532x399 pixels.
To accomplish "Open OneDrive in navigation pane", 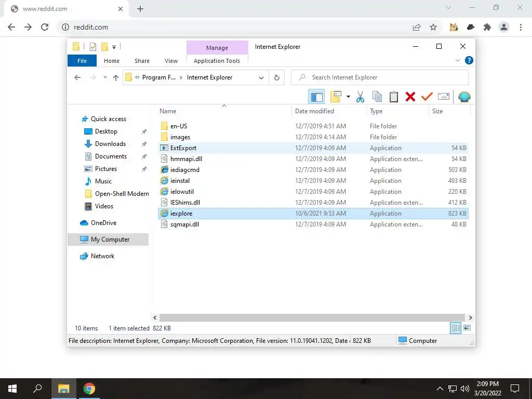I will (103, 223).
